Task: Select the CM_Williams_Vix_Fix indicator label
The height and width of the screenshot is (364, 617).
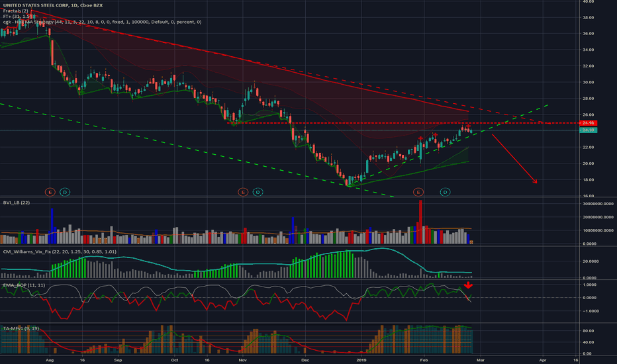Action: [x=60, y=252]
